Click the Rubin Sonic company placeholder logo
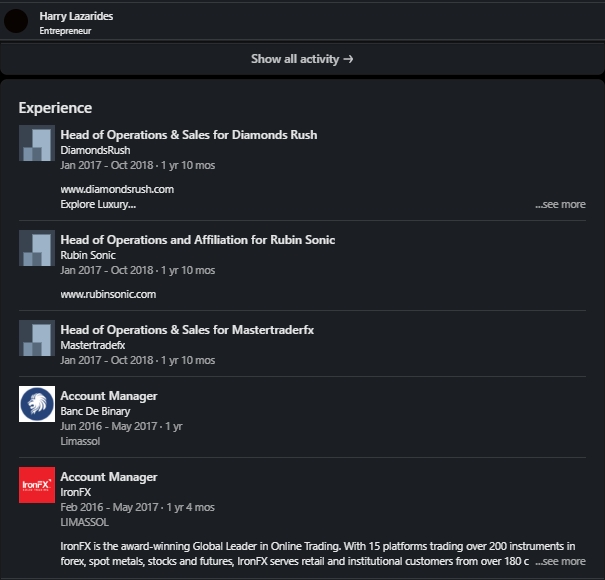 pyautogui.click(x=37, y=248)
